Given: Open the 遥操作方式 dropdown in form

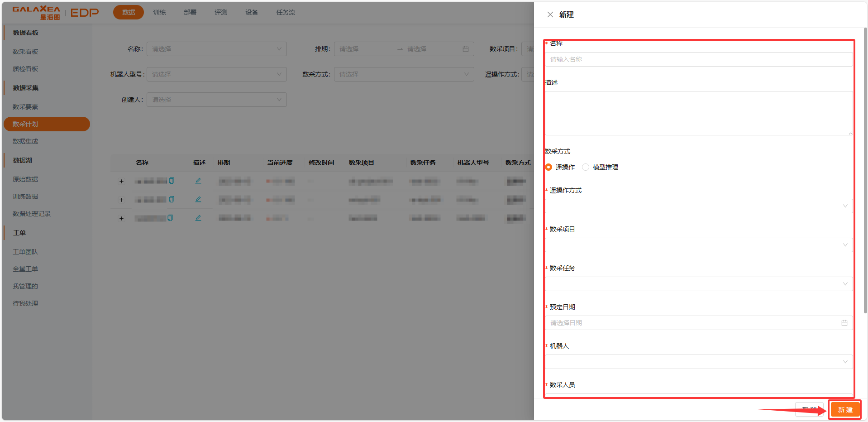Looking at the screenshot, I should tap(698, 206).
